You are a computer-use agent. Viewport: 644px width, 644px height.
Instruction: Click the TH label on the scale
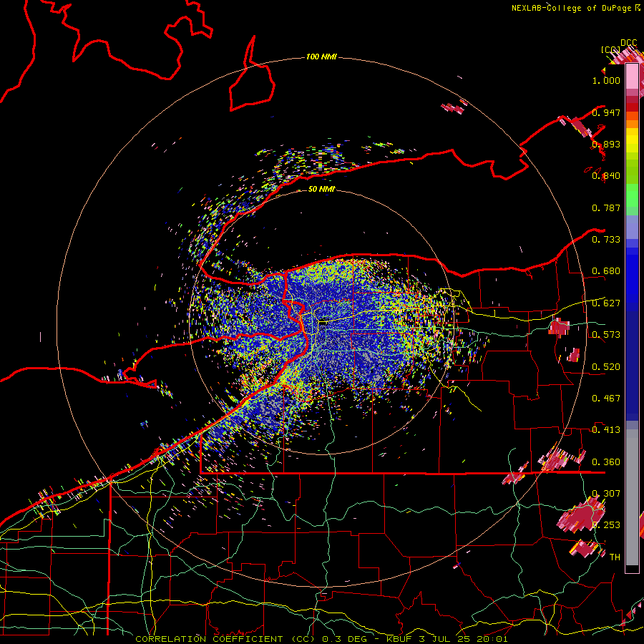point(615,557)
